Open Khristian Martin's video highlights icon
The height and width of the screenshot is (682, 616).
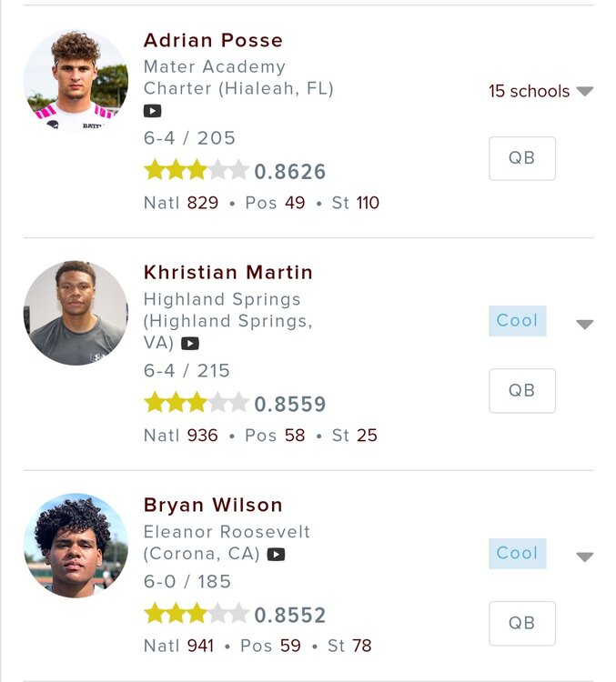coord(189,344)
